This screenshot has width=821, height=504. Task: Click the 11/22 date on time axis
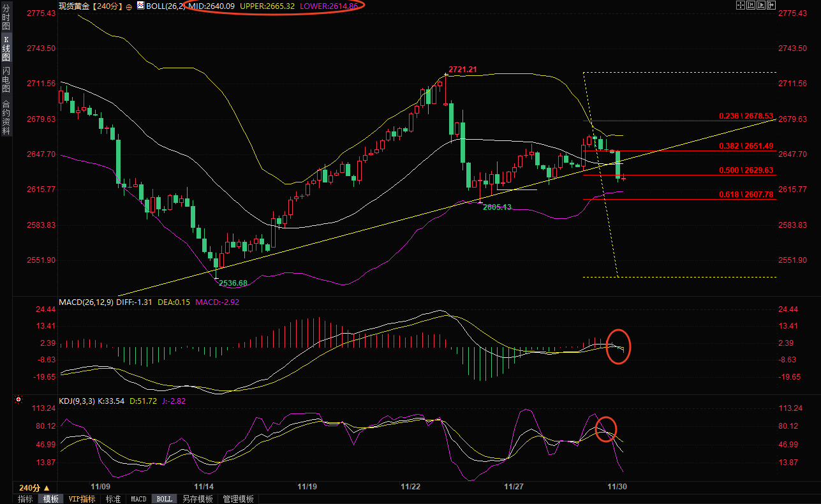coord(411,487)
